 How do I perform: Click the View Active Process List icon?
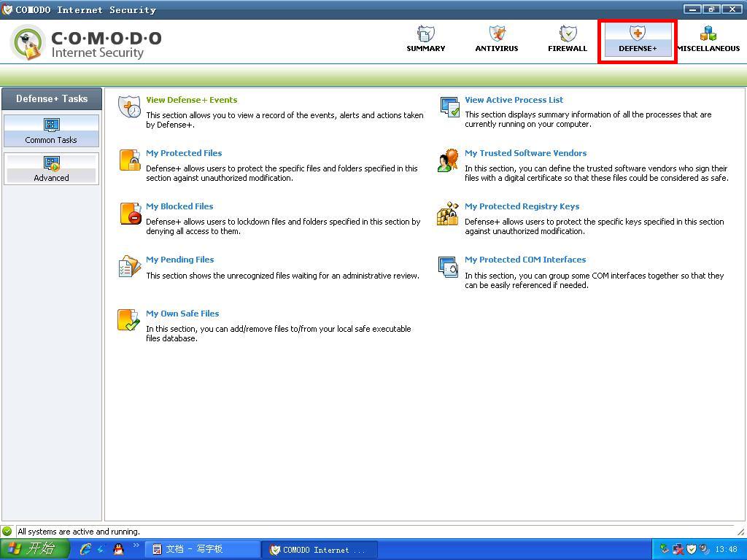click(x=449, y=106)
